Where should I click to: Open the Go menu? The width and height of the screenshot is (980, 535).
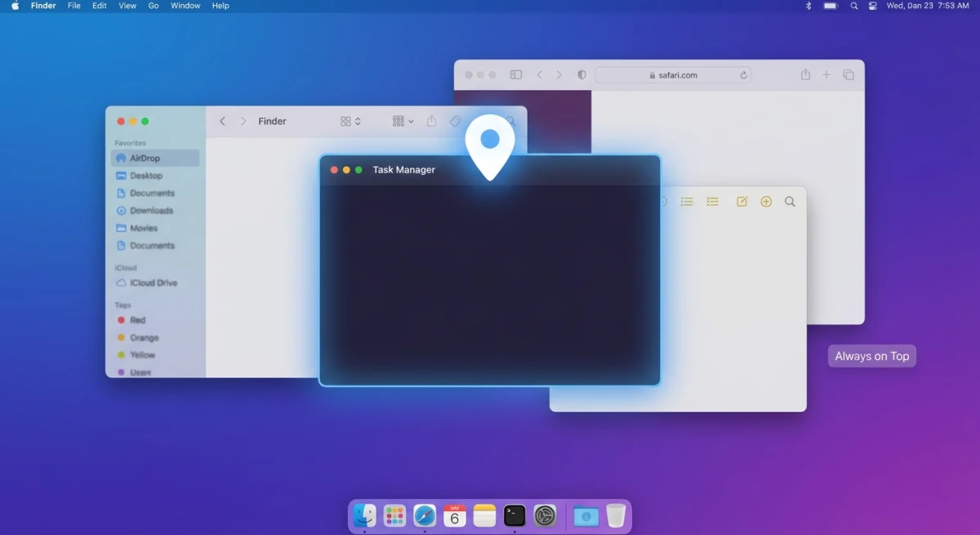point(154,6)
